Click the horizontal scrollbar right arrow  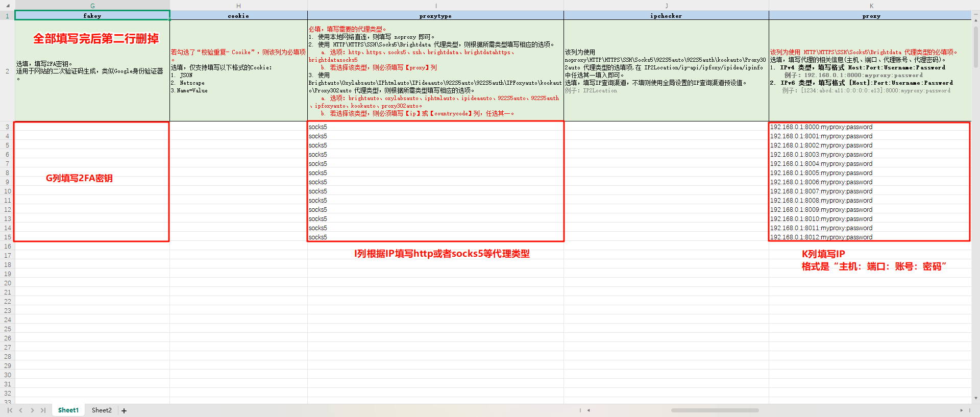(961, 410)
